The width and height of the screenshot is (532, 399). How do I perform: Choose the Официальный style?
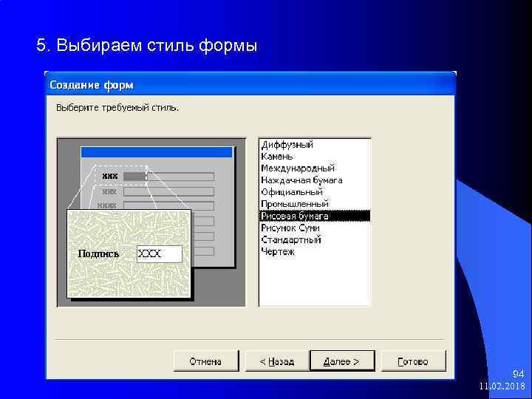[x=315, y=192]
